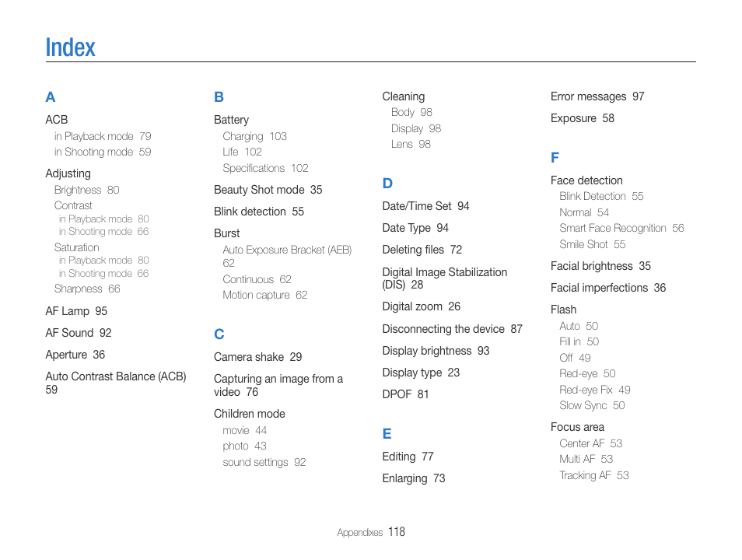Click 'Red-eye Fix 49' under Flash
The height and width of the screenshot is (560, 742).
coord(595,390)
